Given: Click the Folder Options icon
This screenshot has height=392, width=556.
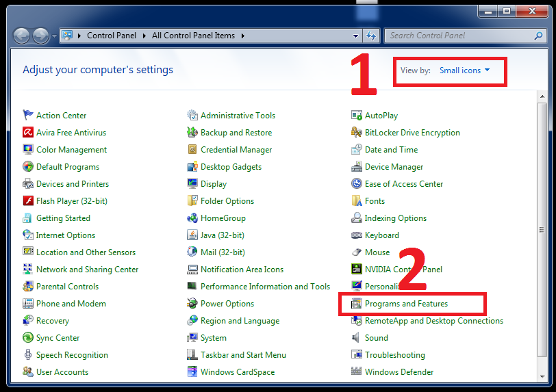Looking at the screenshot, I should pos(192,200).
